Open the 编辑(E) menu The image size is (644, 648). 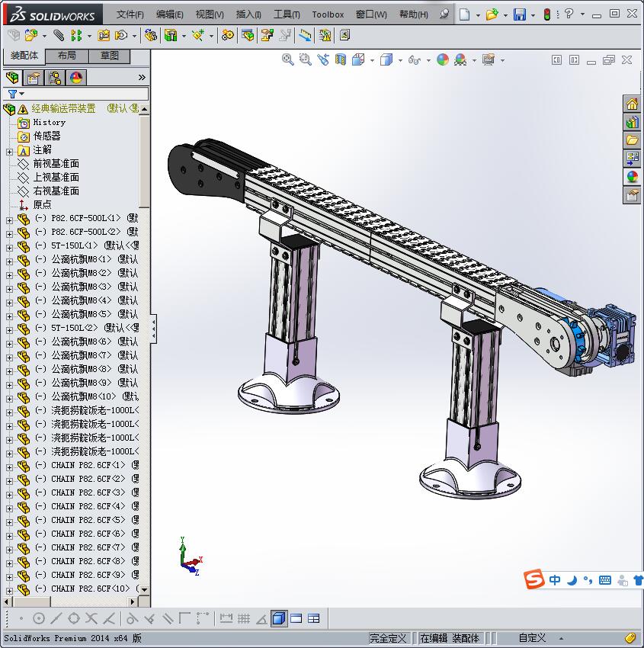(169, 14)
